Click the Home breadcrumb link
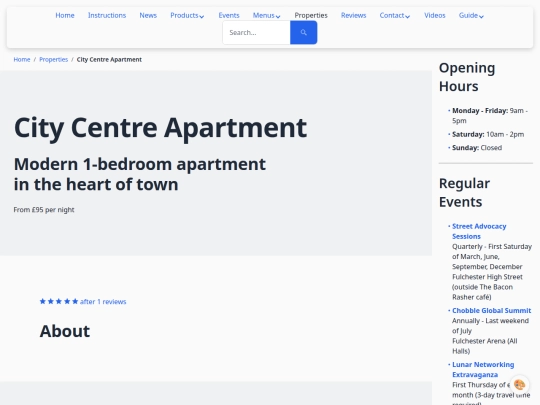The height and width of the screenshot is (405, 540). [22, 60]
